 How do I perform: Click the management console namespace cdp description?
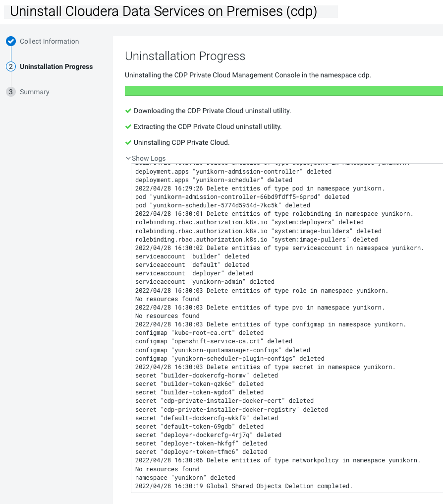pos(248,75)
